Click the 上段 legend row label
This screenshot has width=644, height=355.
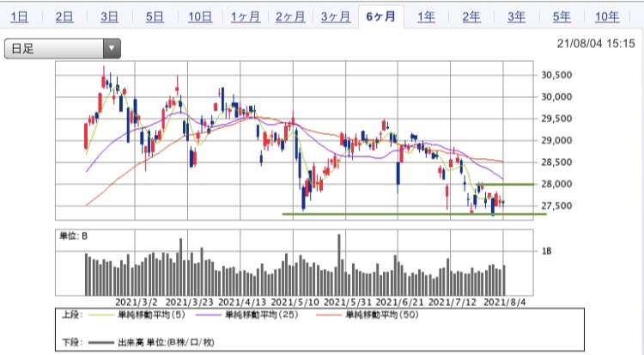tap(72, 315)
